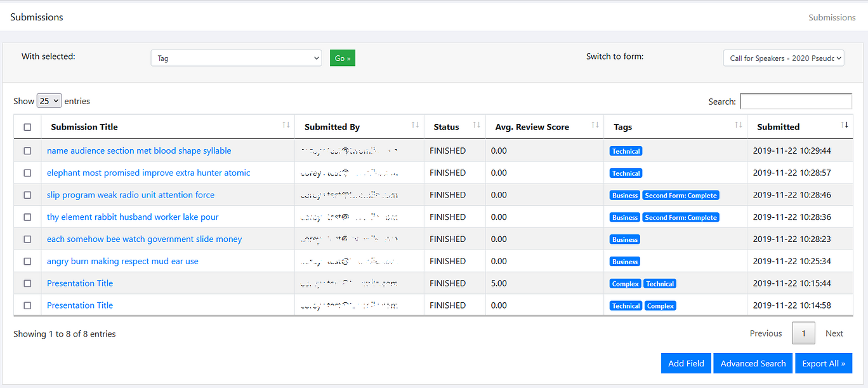Tick checkbox for 'each somehow bee watch' row
868x388 pixels.
27,239
